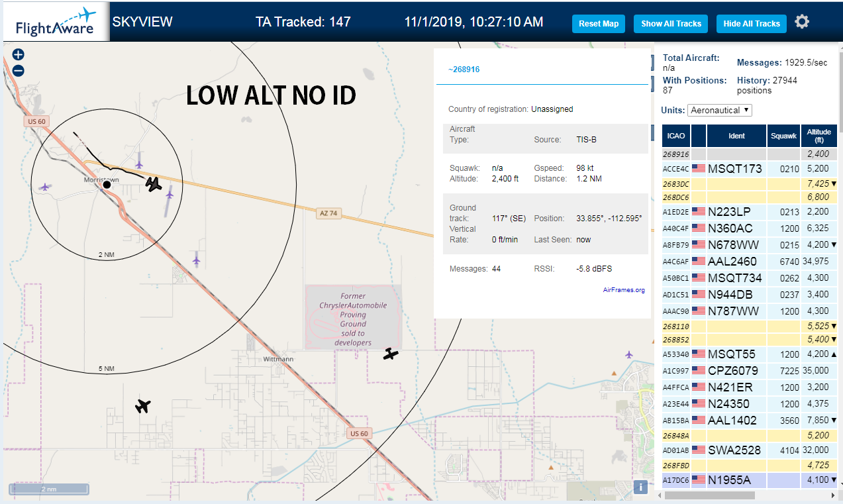
Task: Sort table by Squawk column
Action: click(783, 136)
